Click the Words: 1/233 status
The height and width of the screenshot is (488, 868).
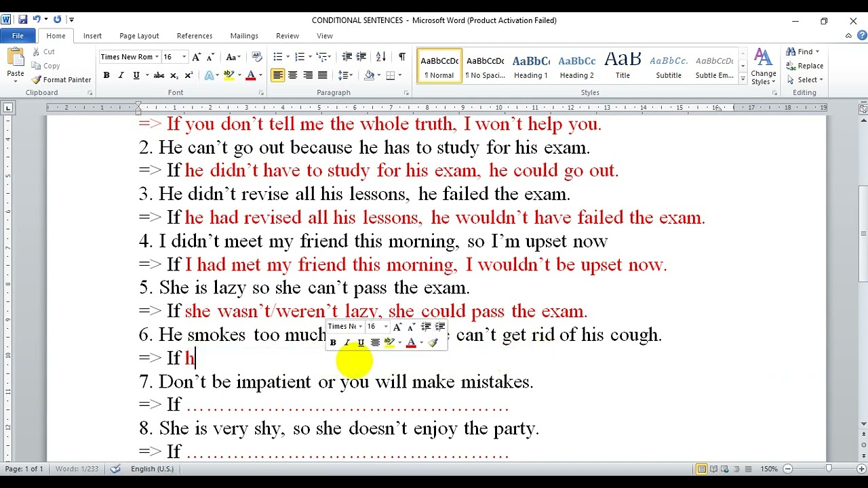click(x=77, y=469)
